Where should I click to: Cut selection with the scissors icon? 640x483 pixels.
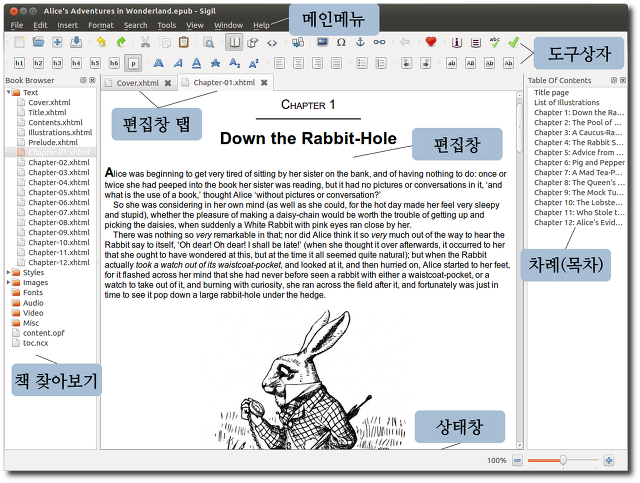145,42
